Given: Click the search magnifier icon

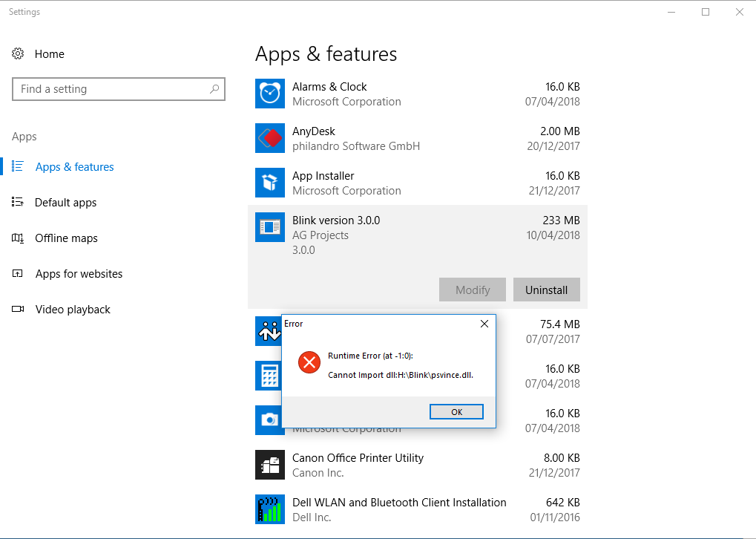Looking at the screenshot, I should (214, 89).
